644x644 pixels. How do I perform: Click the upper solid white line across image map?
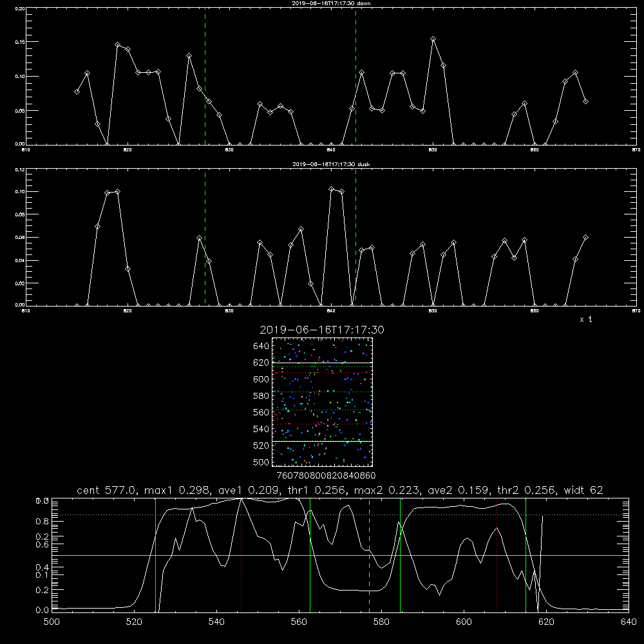click(322, 363)
